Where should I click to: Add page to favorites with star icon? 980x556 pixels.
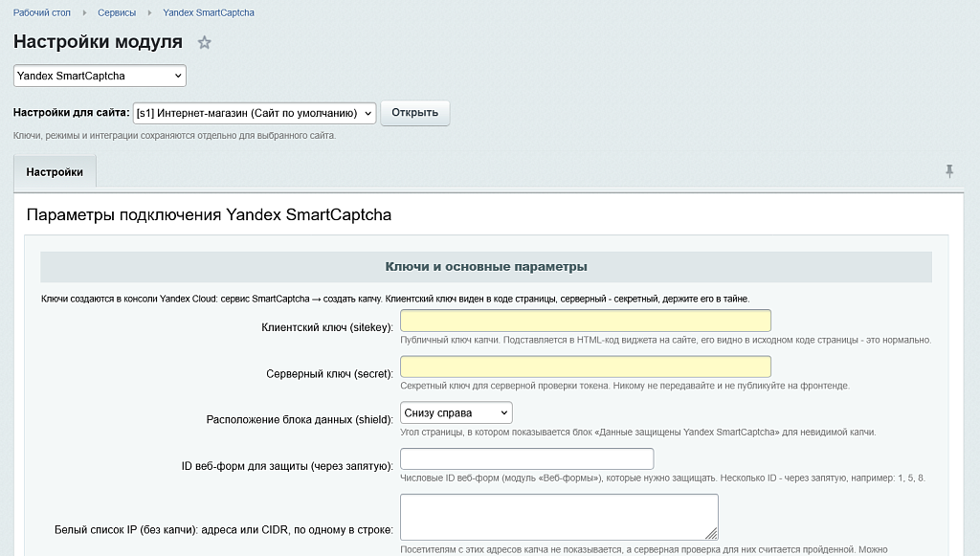(x=205, y=42)
